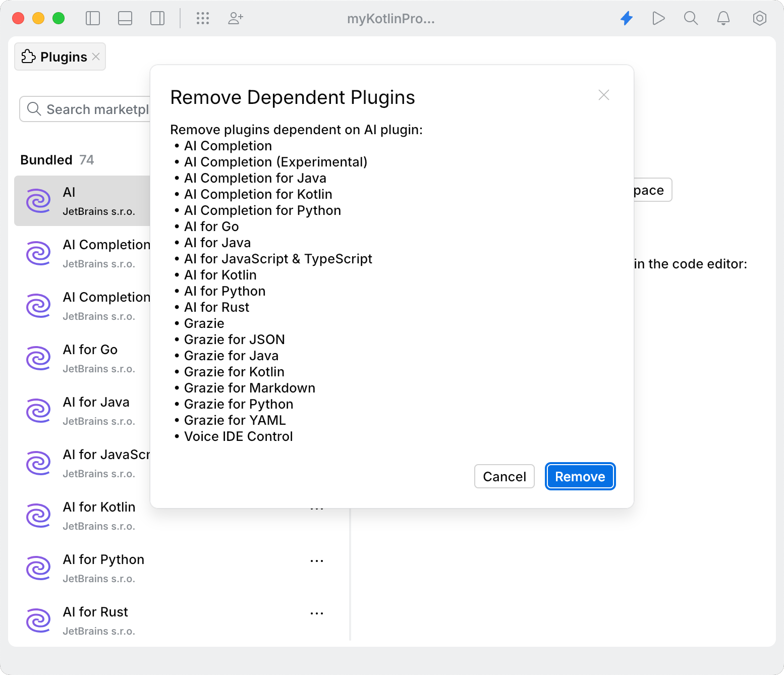
Task: Click the Code With Me invite icon
Action: coord(235,18)
